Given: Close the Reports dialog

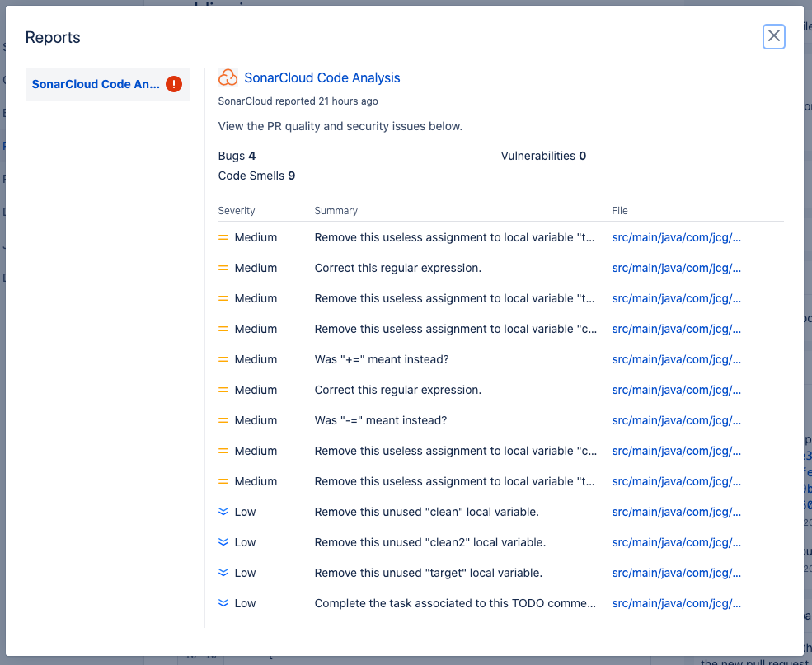Looking at the screenshot, I should point(774,36).
